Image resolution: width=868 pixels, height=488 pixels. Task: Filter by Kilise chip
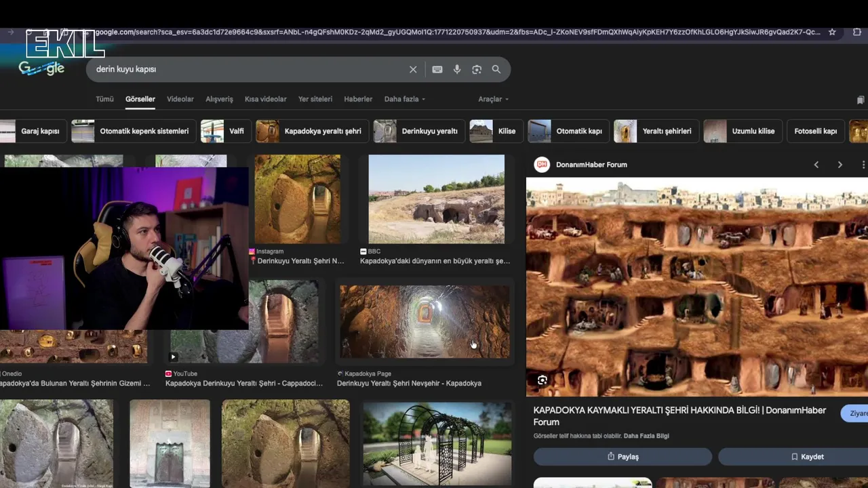(496, 131)
